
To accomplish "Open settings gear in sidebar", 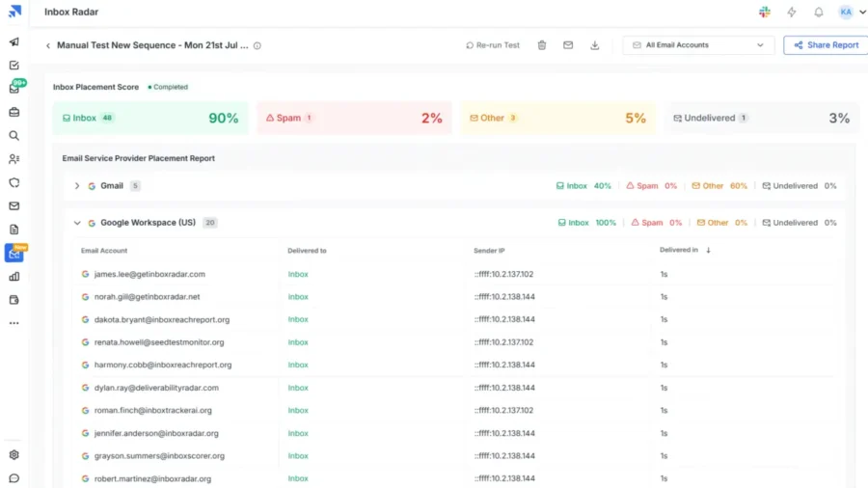I will coord(14,455).
